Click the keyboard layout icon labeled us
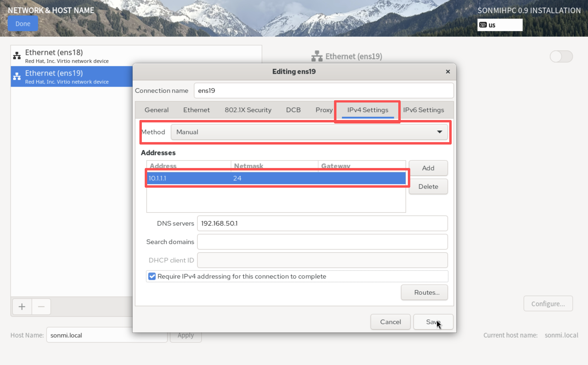 click(x=483, y=25)
